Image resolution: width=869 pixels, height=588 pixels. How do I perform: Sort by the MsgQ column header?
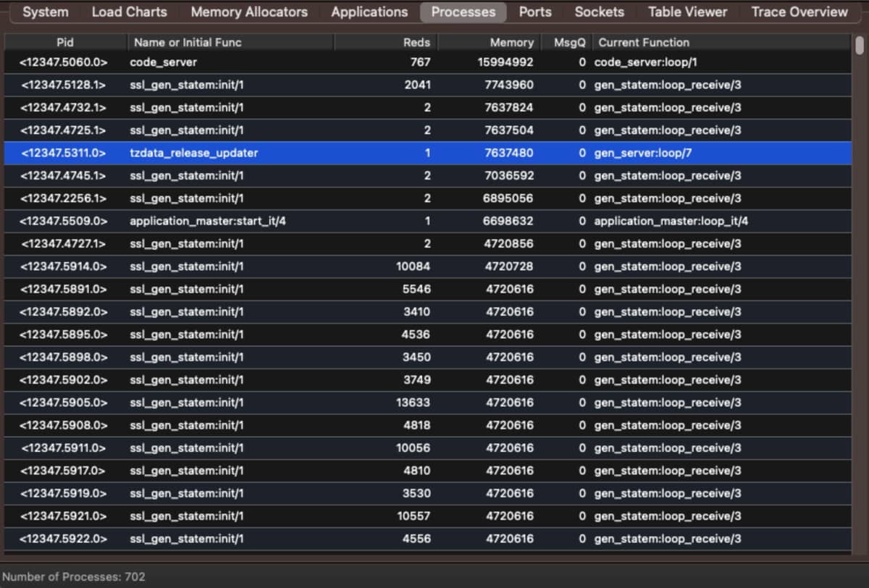point(567,42)
